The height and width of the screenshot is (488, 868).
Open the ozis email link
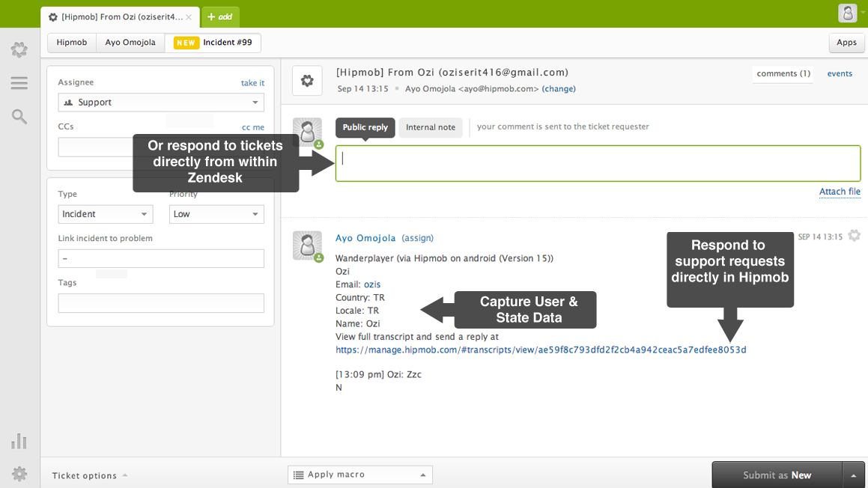pyautogui.click(x=372, y=284)
